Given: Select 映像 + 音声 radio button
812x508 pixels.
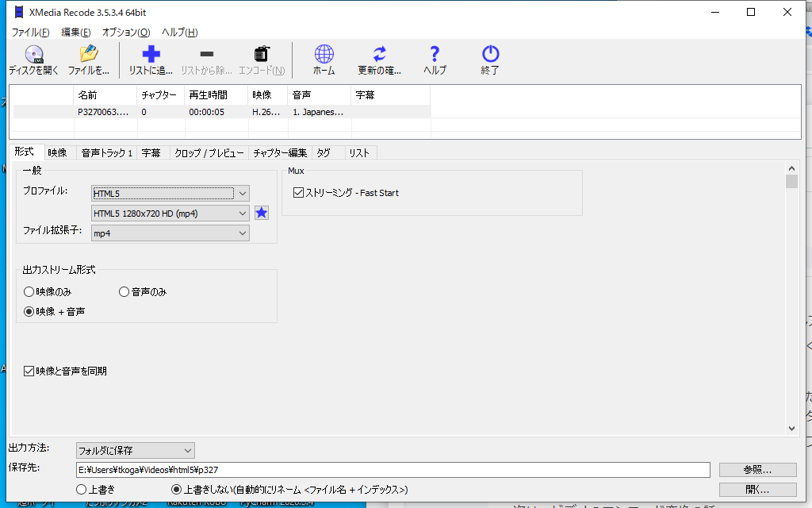Looking at the screenshot, I should (x=29, y=311).
